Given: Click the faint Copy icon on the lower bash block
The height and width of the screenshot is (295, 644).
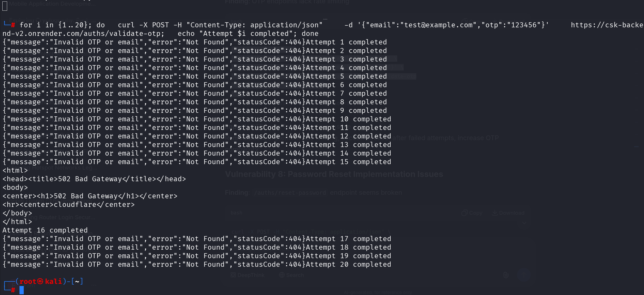Looking at the screenshot, I should click(x=464, y=213).
